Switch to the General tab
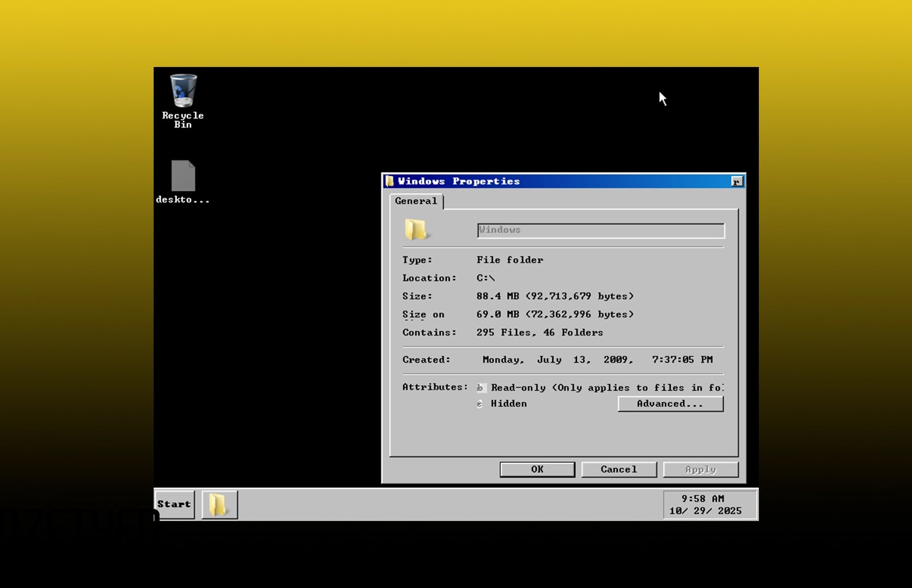The image size is (912, 588). pos(416,201)
